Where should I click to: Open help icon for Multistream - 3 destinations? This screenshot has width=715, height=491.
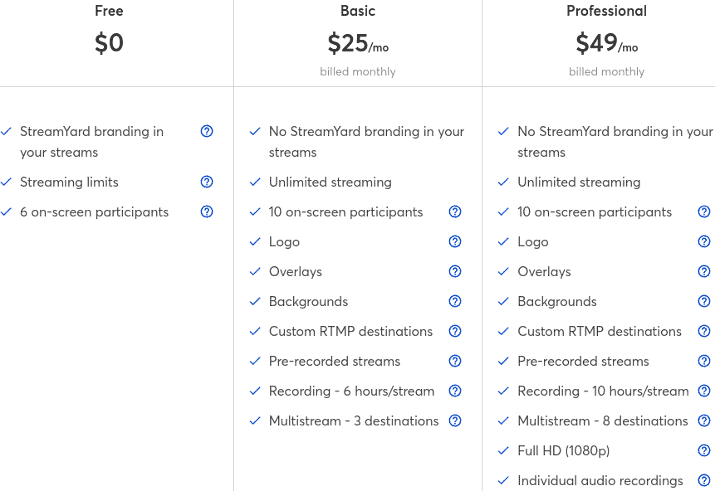tap(455, 420)
